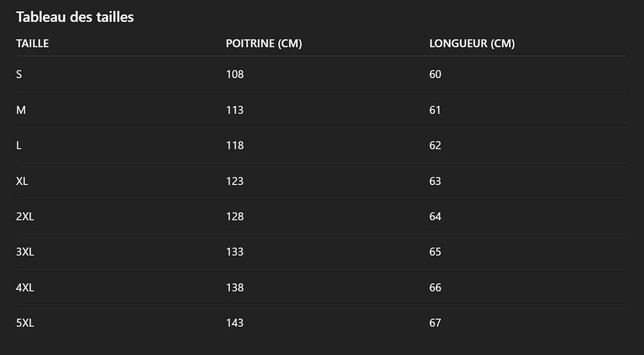Click the chest measurement 143

[x=235, y=323]
